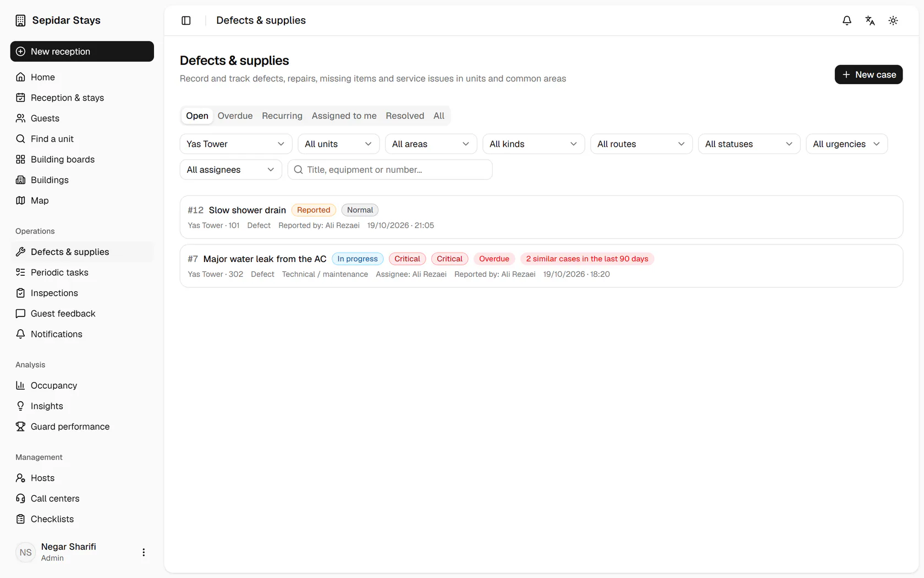This screenshot has width=924, height=578.
Task: Switch to the Resolved tab
Action: tap(405, 116)
